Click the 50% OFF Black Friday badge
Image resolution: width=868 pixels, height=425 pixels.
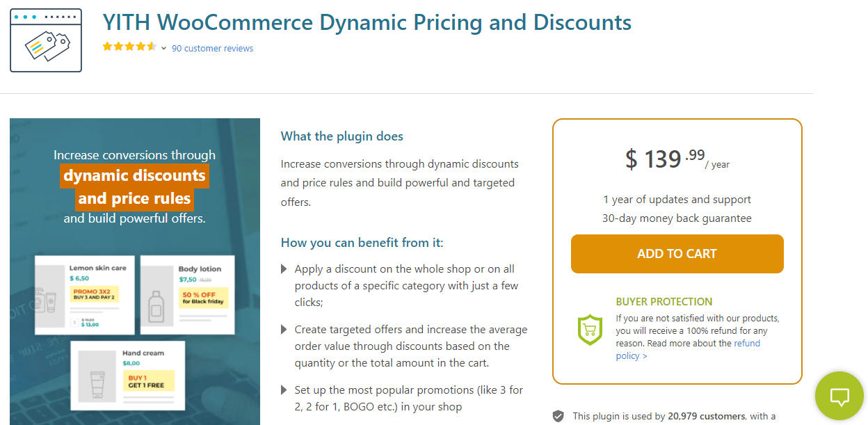point(202,298)
